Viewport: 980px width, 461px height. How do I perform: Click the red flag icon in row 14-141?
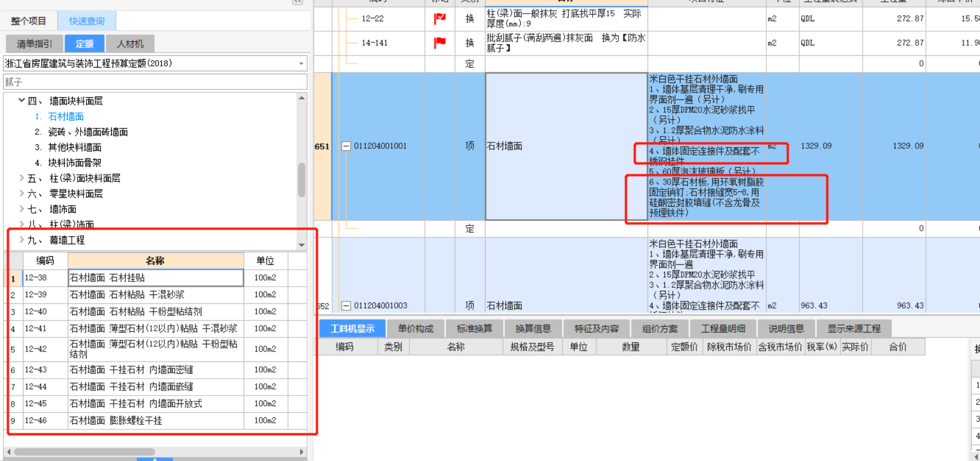pyautogui.click(x=440, y=43)
